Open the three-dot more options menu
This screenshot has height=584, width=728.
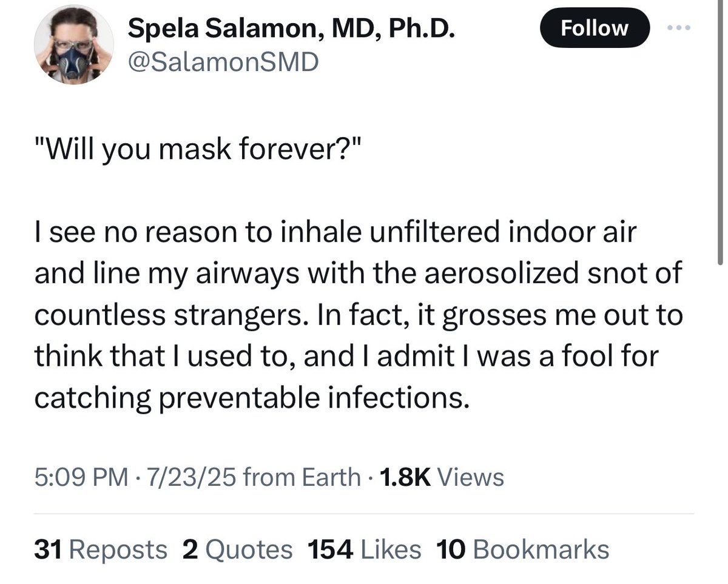click(679, 29)
